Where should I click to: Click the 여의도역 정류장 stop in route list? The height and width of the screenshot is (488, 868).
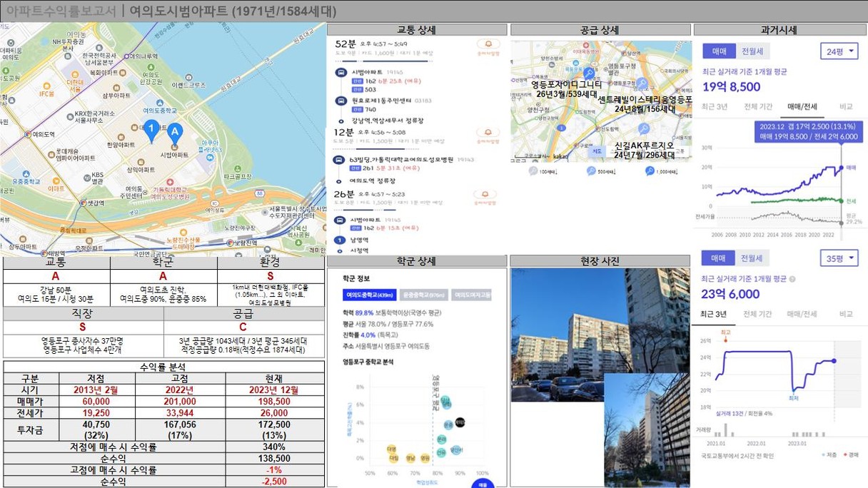[x=373, y=181]
